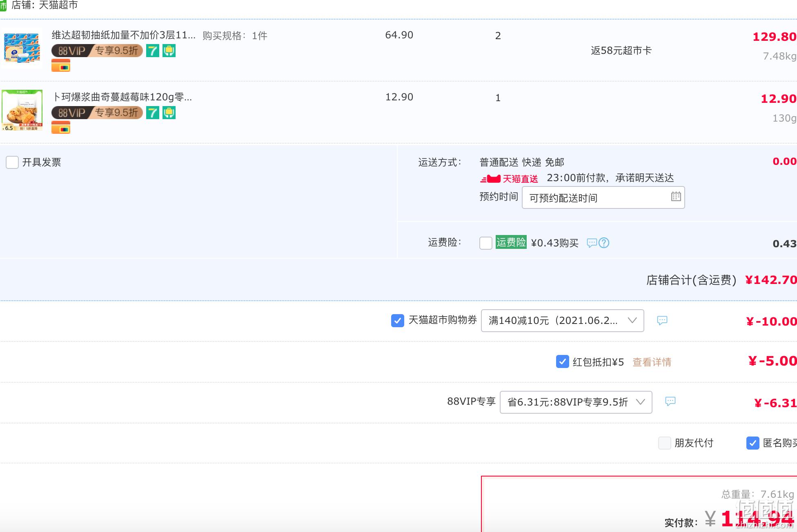The width and height of the screenshot is (797, 532).
Task: Click the ¥-6.31 88VIP discount amount
Action: [775, 403]
